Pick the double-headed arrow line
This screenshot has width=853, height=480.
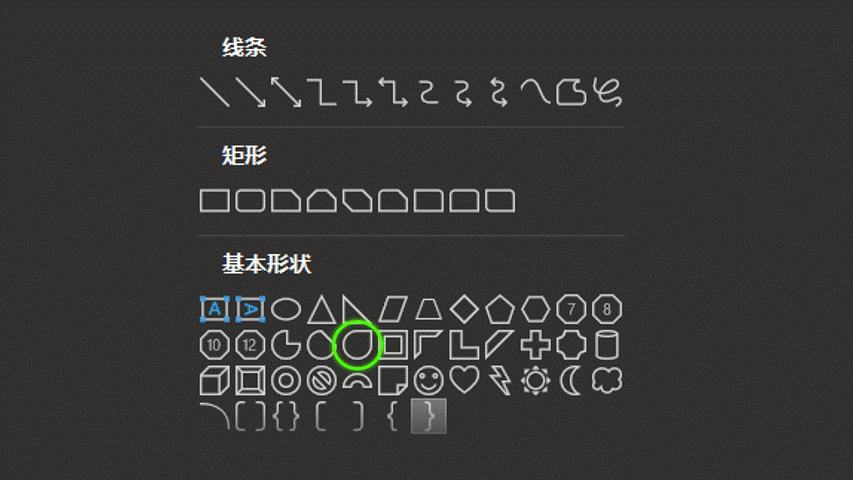click(x=286, y=92)
